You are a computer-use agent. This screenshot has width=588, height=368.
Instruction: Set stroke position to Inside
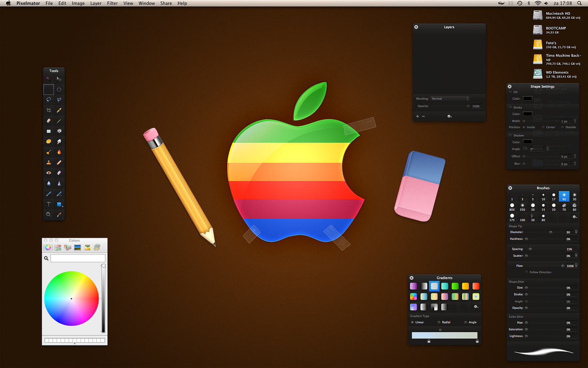click(x=524, y=127)
